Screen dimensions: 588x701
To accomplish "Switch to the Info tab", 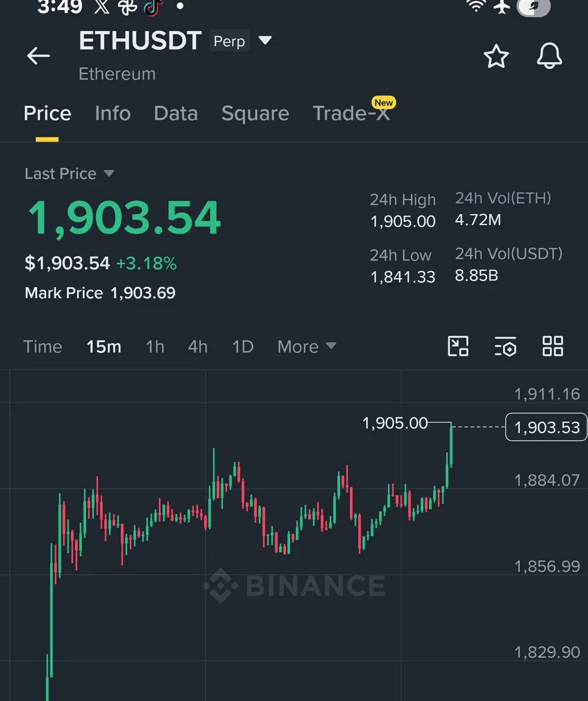I will (113, 113).
